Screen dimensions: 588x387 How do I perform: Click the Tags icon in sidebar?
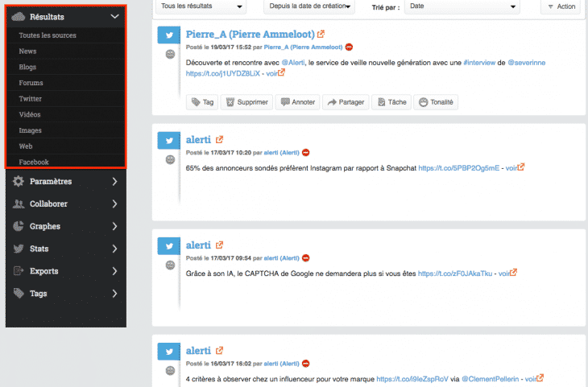(x=19, y=294)
